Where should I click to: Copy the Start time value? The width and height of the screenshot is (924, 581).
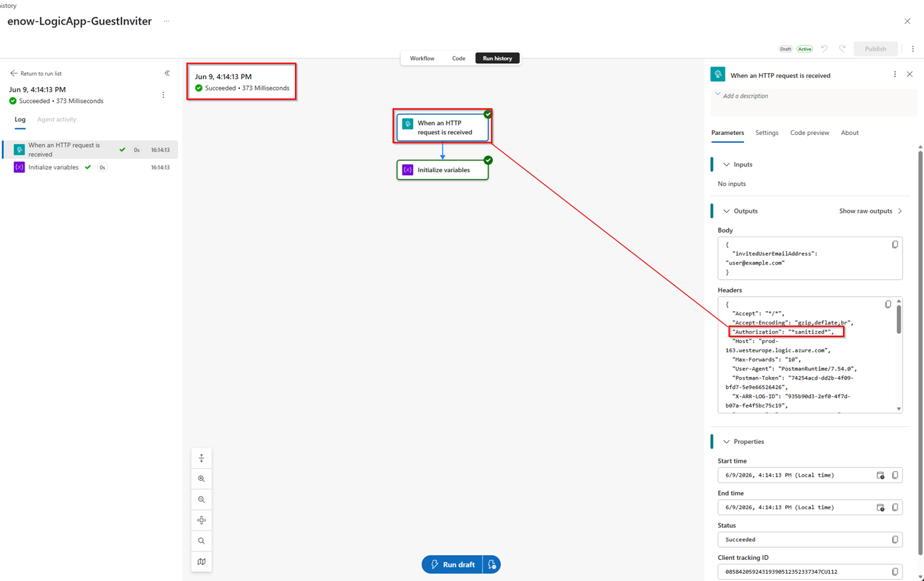pyautogui.click(x=895, y=475)
